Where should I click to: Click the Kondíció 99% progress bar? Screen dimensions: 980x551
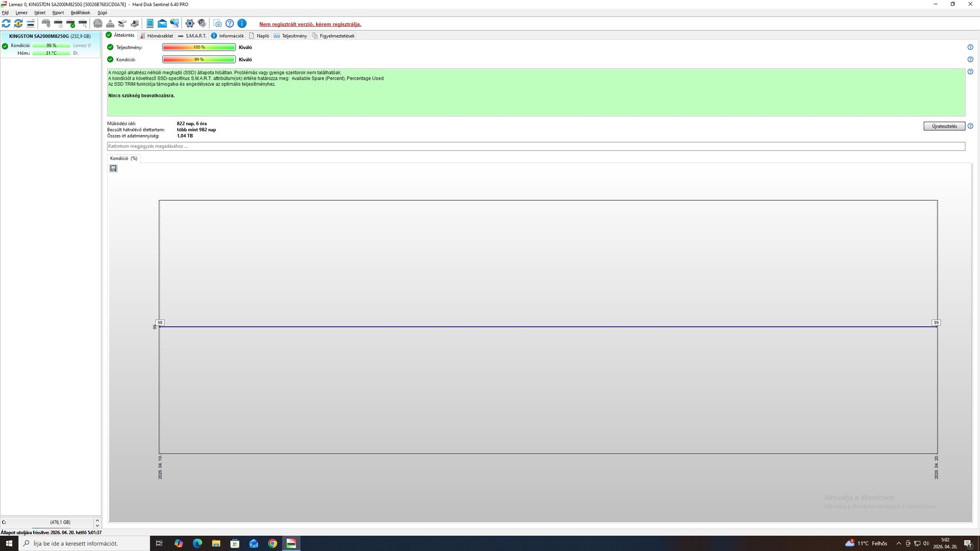(x=199, y=59)
